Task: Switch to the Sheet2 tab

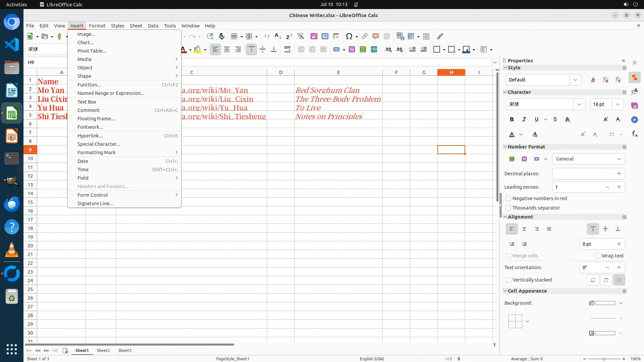Action: point(103,350)
